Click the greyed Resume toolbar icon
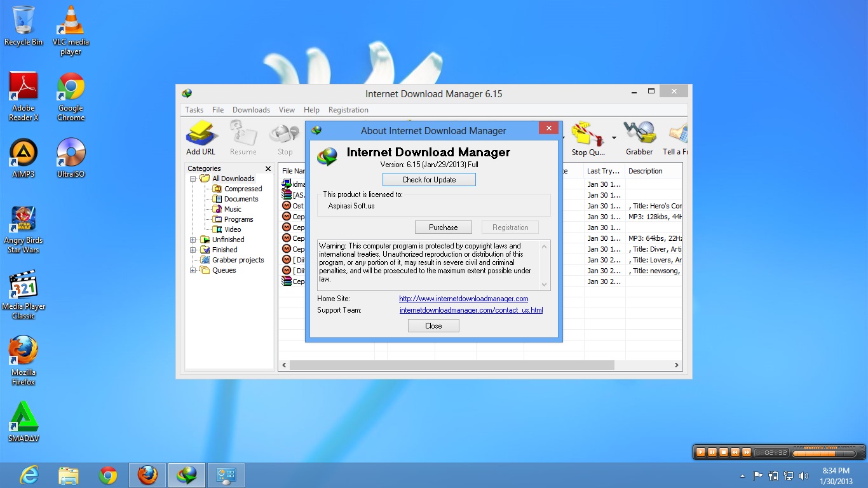 [243, 139]
